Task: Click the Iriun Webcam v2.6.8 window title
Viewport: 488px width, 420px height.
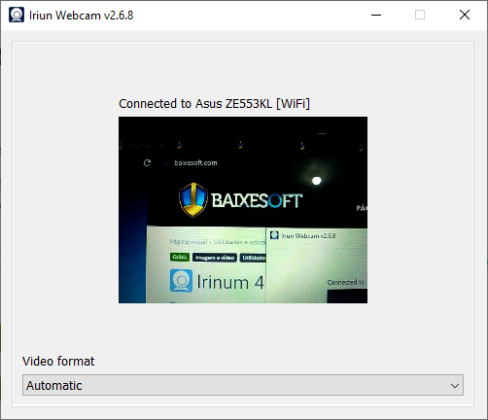Action: click(81, 15)
